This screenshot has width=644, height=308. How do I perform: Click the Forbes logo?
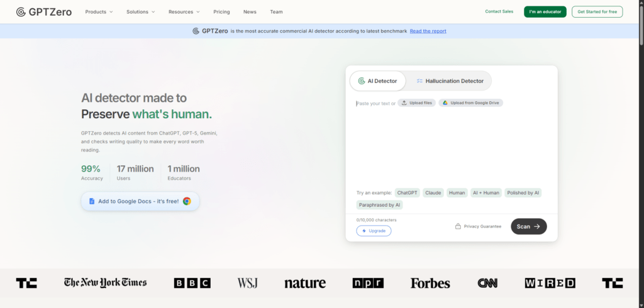(x=430, y=283)
